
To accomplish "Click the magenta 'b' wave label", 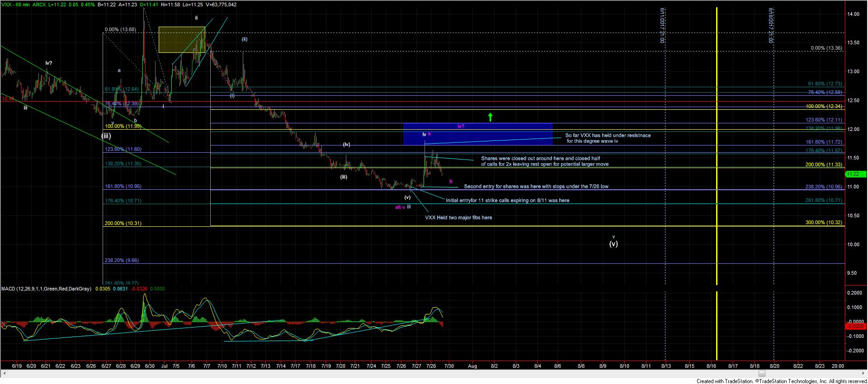I will click(451, 181).
